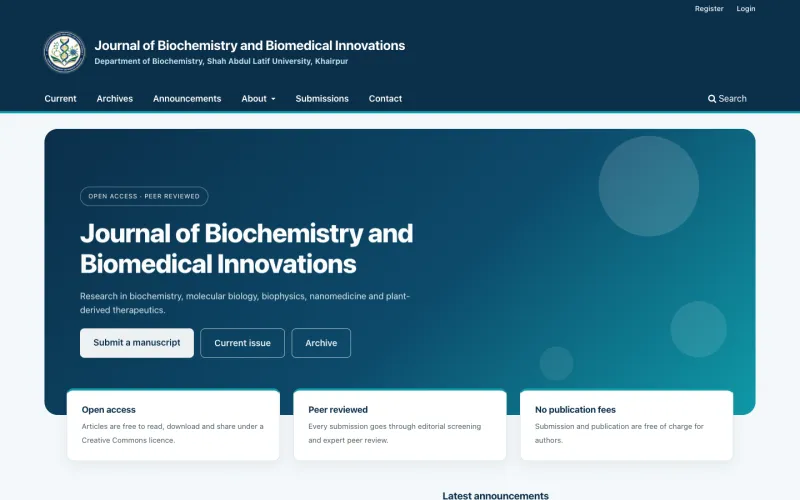Open the Submissions page

(322, 98)
